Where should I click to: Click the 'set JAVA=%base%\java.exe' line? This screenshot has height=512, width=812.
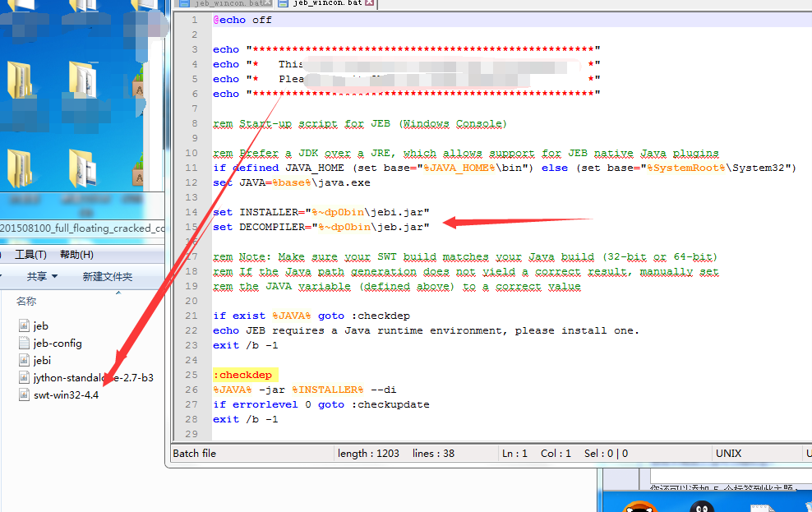click(292, 182)
